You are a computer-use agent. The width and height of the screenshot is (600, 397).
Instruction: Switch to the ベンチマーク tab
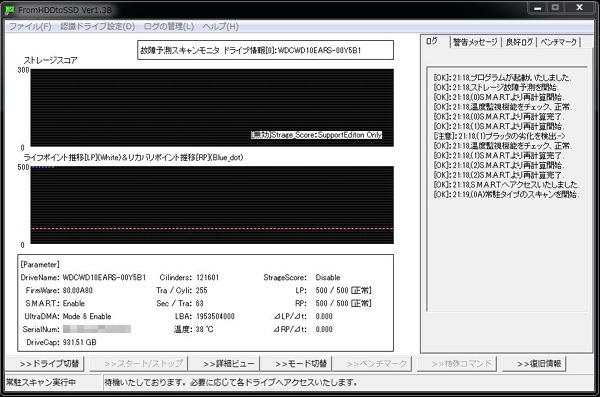click(x=558, y=42)
